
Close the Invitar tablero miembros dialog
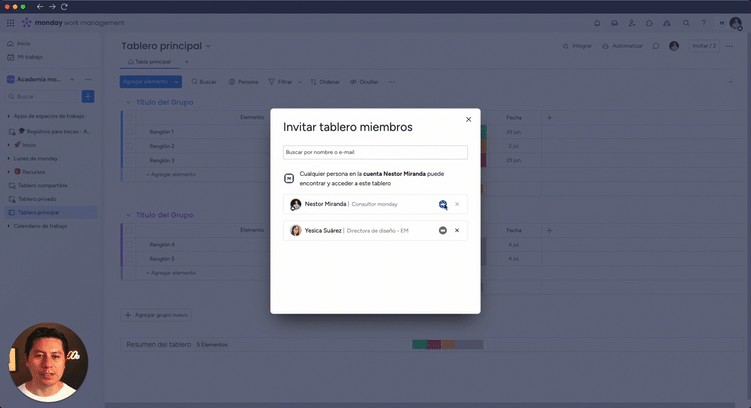pyautogui.click(x=468, y=119)
